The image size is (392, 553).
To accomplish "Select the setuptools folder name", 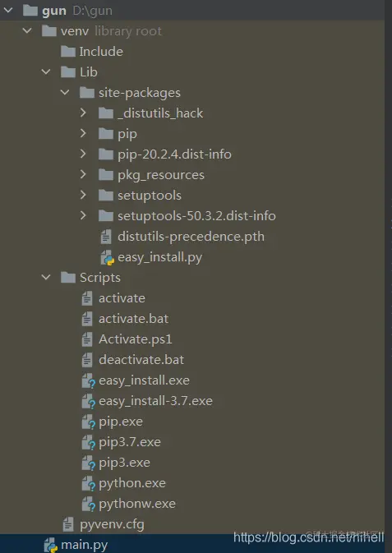I will click(x=150, y=196).
